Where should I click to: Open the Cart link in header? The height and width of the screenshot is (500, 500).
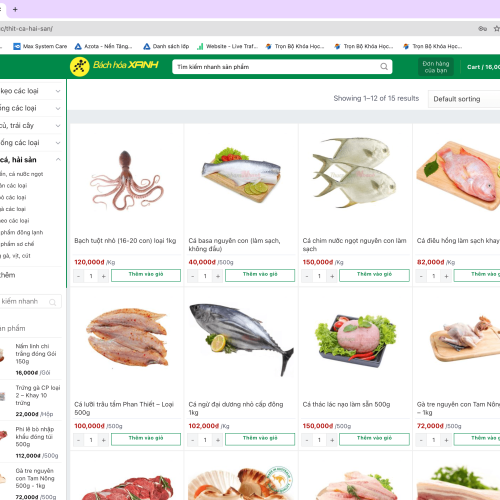[x=483, y=67]
